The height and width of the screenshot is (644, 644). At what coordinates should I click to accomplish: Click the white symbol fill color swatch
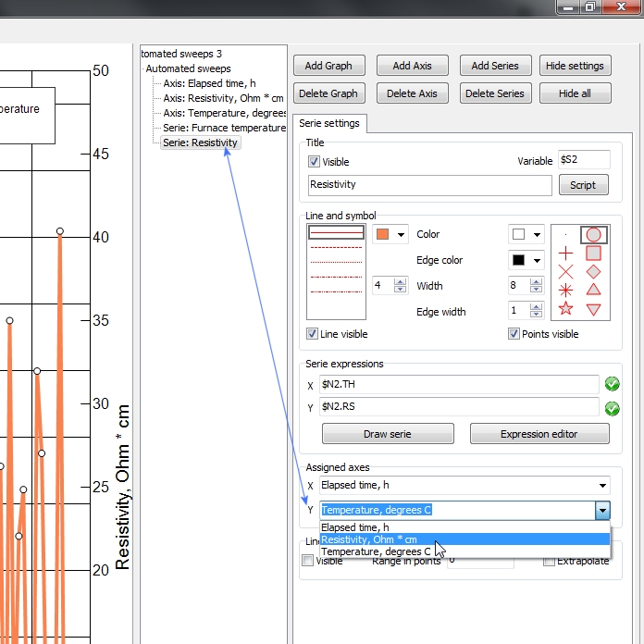click(518, 234)
